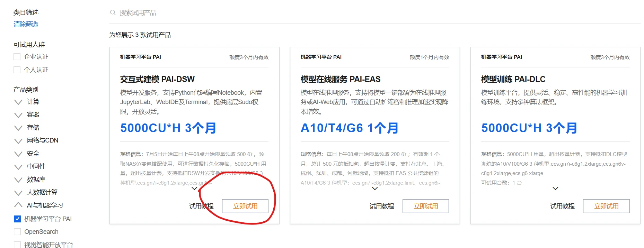
Task: Expand the 安全 category chevron
Action: pos(18,154)
